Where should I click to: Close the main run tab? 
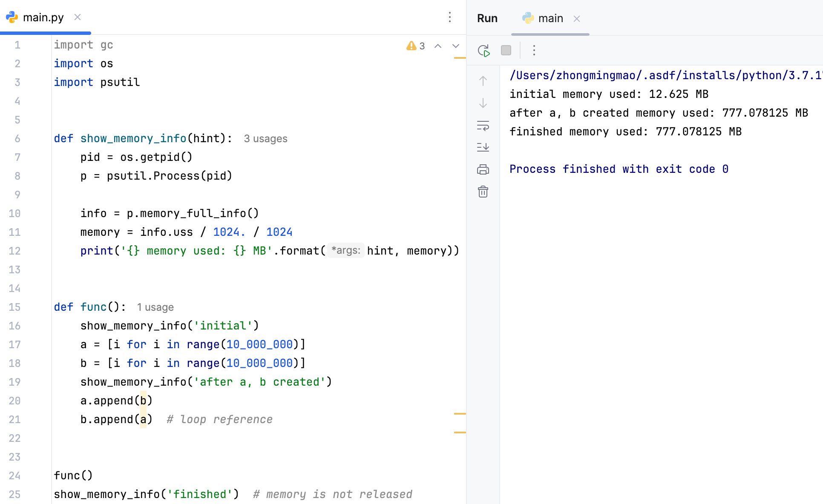point(577,19)
